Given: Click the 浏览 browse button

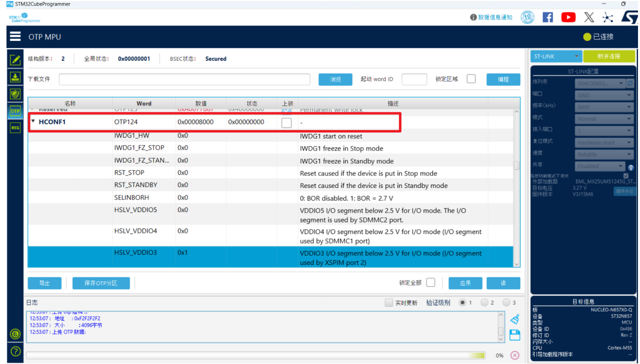Looking at the screenshot, I should [336, 79].
